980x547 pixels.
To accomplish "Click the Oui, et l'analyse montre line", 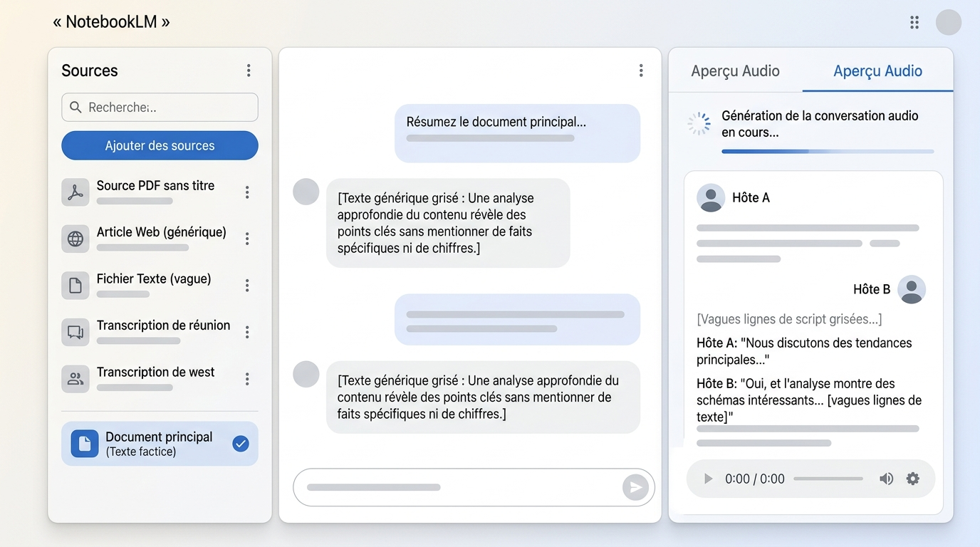I will pyautogui.click(x=809, y=400).
